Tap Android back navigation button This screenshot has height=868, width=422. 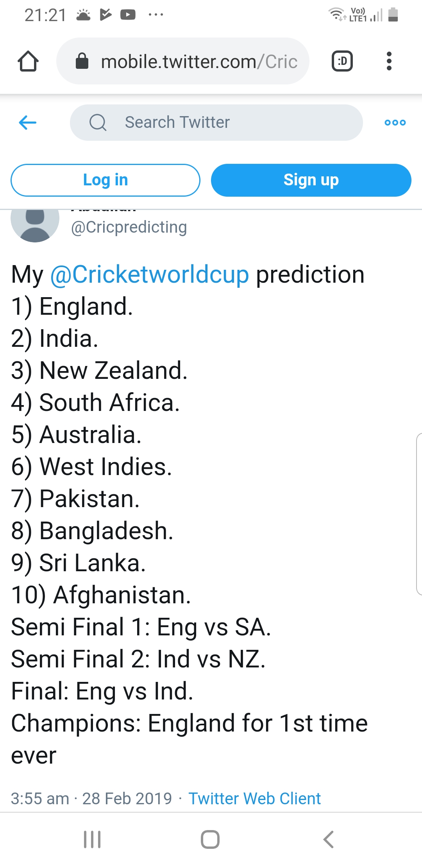(329, 839)
